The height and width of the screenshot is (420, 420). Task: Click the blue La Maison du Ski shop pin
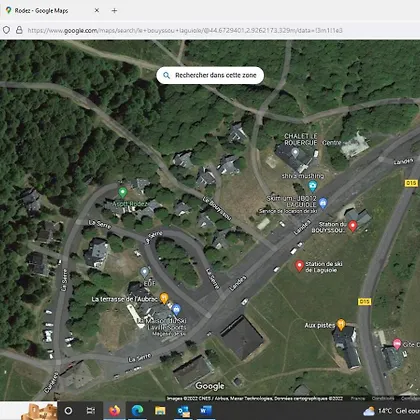point(176,310)
